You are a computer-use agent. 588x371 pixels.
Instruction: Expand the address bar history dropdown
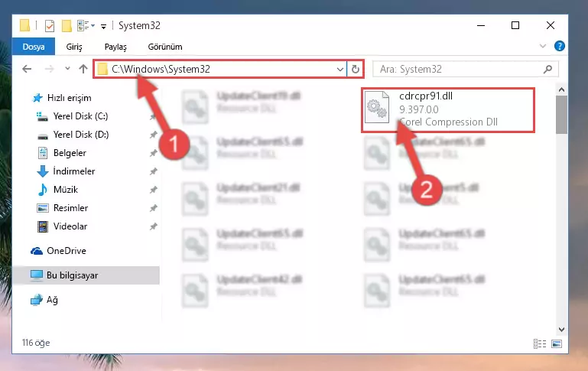[339, 70]
